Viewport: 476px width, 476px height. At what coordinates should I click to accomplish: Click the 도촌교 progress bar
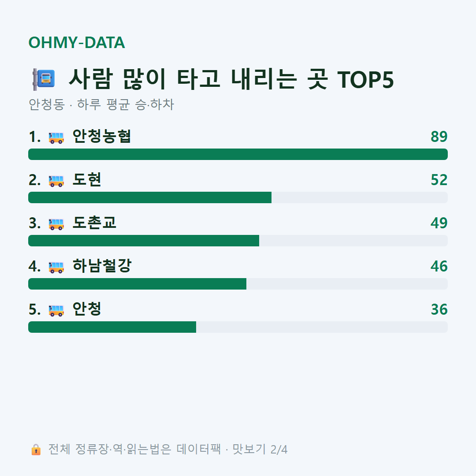[x=238, y=241]
